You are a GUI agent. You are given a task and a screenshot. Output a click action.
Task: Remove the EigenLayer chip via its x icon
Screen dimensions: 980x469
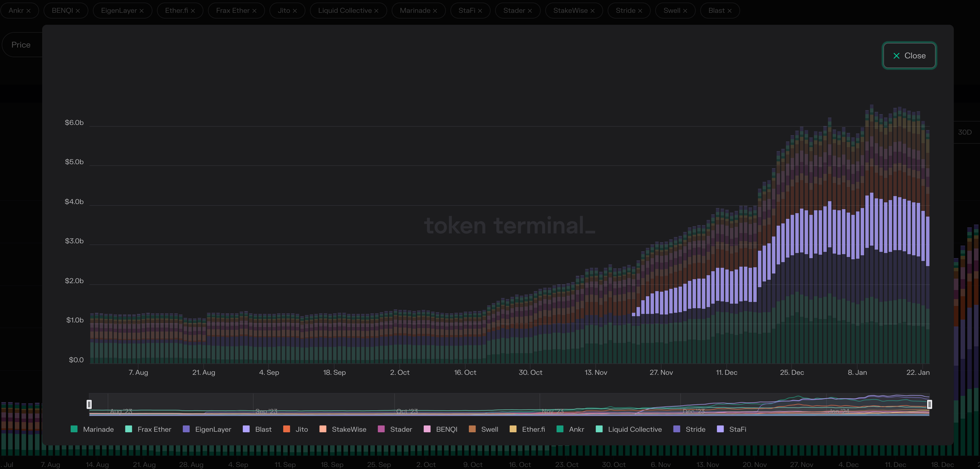[142, 11]
